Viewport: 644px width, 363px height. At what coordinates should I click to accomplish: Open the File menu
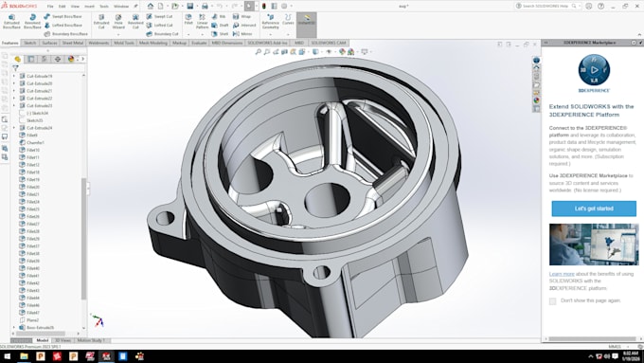point(50,7)
